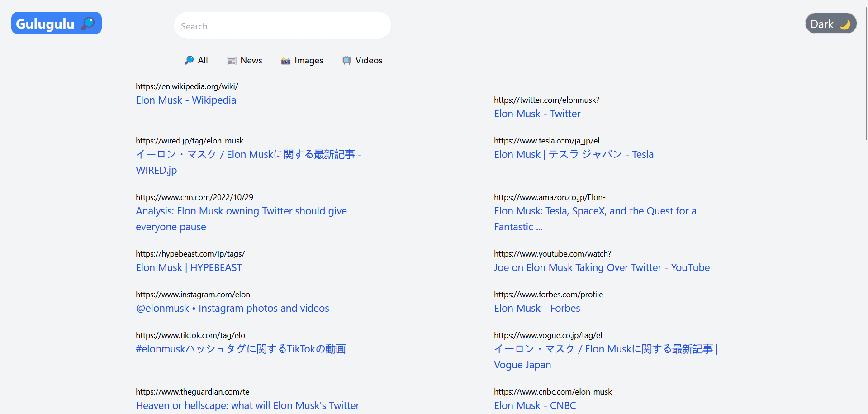This screenshot has height=414, width=868.
Task: Open the Elon Musk - CNBC link
Action: [x=535, y=405]
